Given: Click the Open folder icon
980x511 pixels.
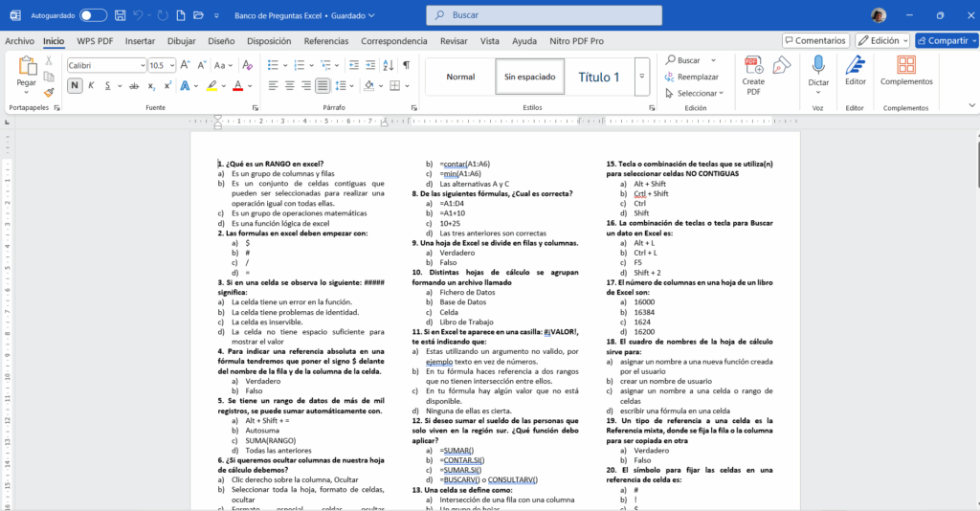Looking at the screenshot, I should point(198,15).
